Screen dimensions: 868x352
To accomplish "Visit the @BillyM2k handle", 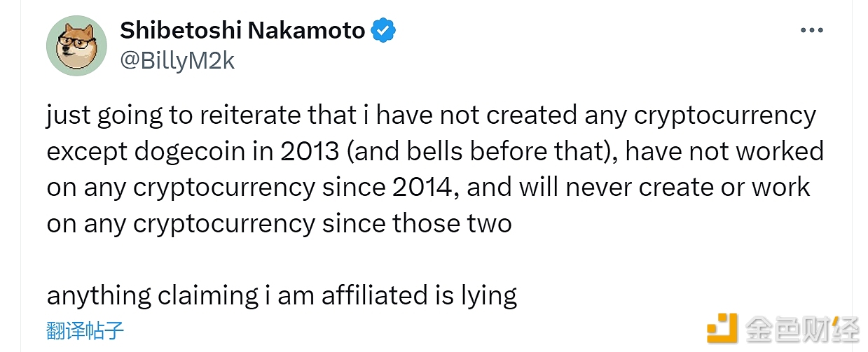I will point(177,61).
